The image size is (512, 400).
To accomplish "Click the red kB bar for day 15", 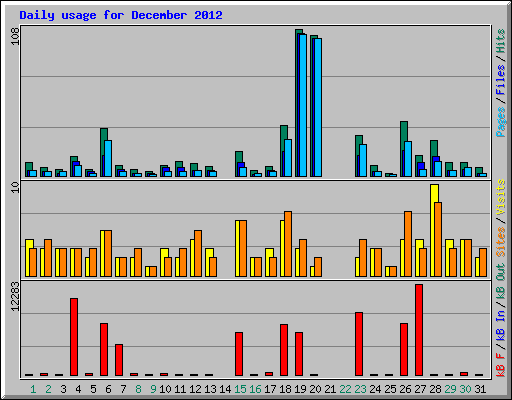I will pos(239,354).
